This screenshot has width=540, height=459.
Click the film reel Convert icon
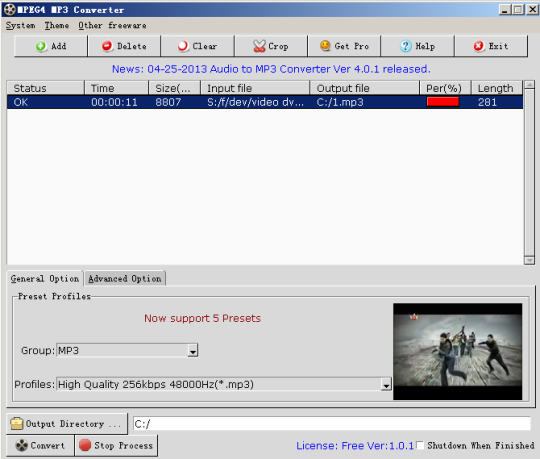pyautogui.click(x=21, y=445)
